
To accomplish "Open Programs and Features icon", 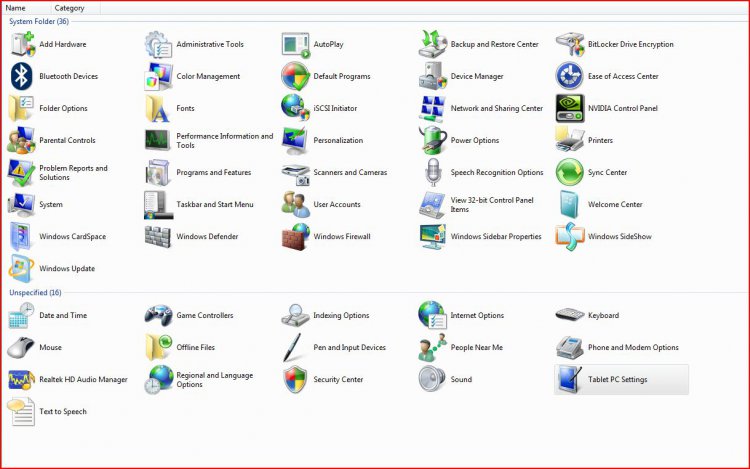I will tap(158, 172).
